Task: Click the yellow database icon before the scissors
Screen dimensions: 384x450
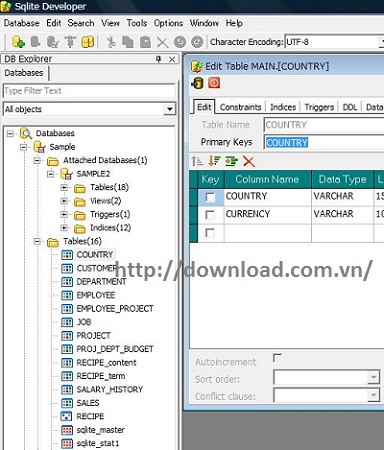Action: [x=87, y=42]
